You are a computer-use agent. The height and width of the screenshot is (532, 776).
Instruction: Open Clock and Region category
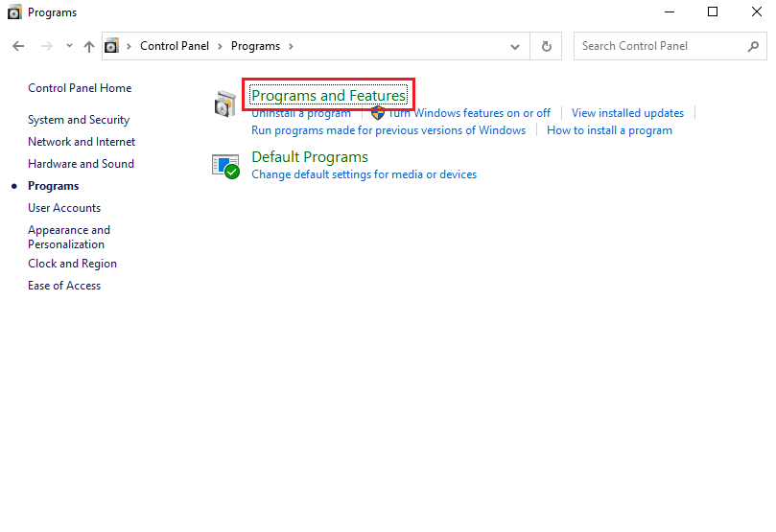pos(72,264)
